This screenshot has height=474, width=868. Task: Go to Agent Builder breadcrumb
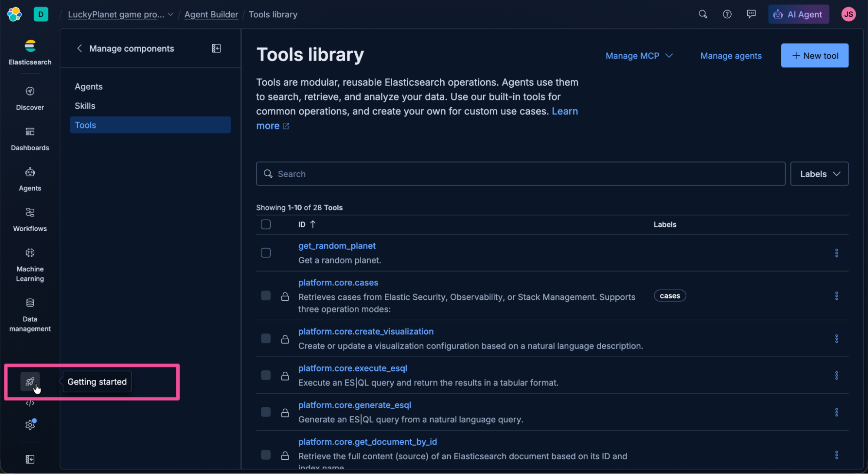coord(211,14)
